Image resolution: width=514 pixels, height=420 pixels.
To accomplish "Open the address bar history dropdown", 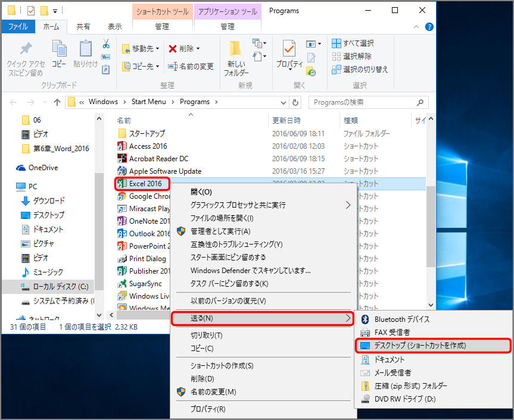I will pos(284,102).
